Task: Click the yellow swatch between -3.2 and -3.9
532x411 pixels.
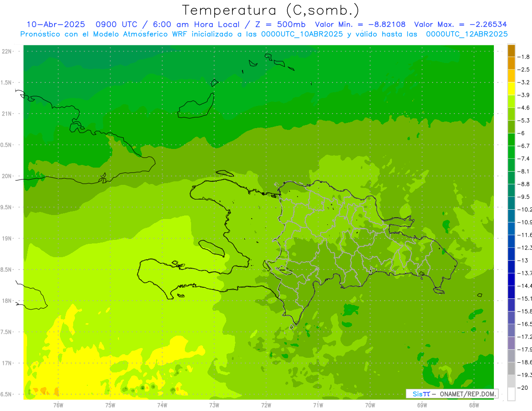Action: [x=512, y=89]
